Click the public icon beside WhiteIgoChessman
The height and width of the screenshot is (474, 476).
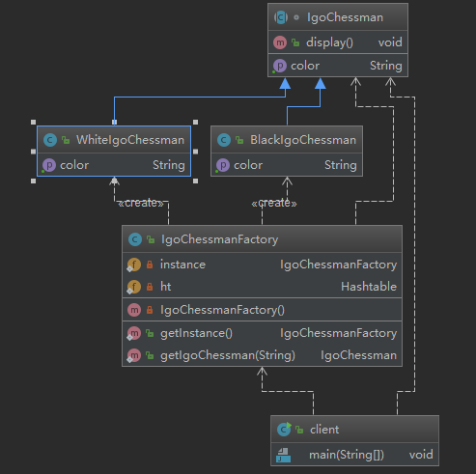[x=66, y=140]
